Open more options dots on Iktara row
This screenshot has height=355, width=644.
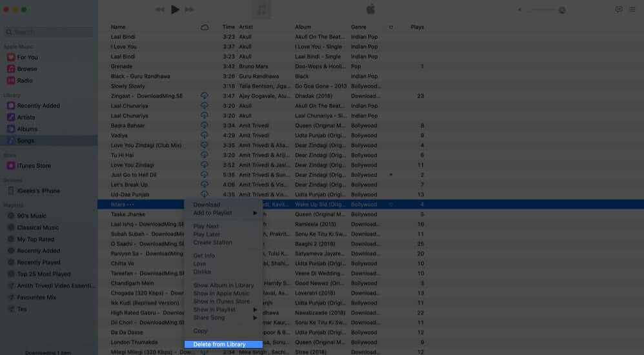tap(130, 204)
